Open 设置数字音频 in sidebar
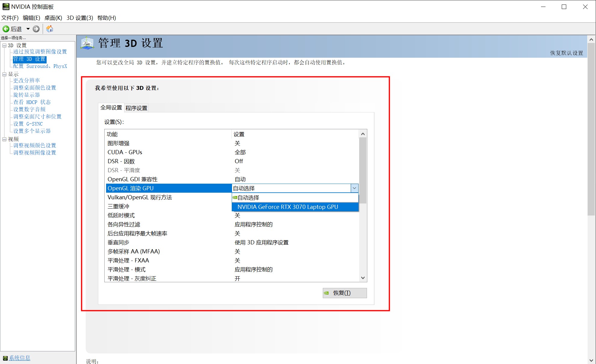Screen dimensions: 596x364 (29, 109)
